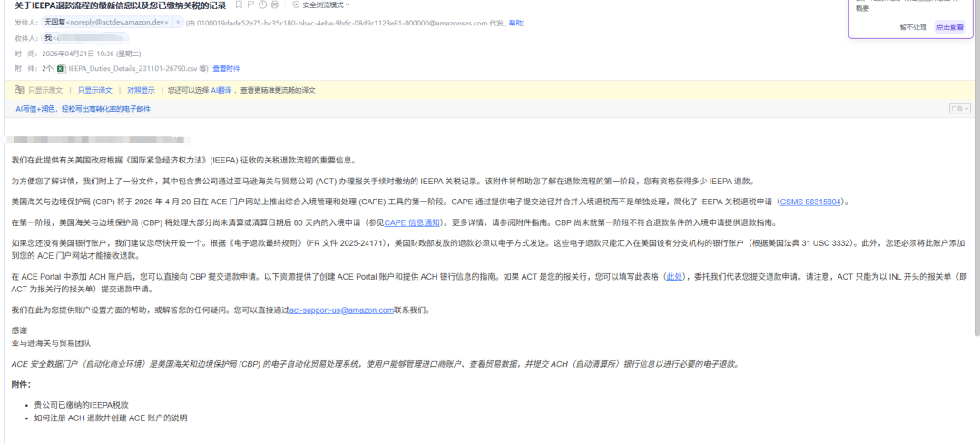Open the CAPE 信息通知 link

coord(413,222)
